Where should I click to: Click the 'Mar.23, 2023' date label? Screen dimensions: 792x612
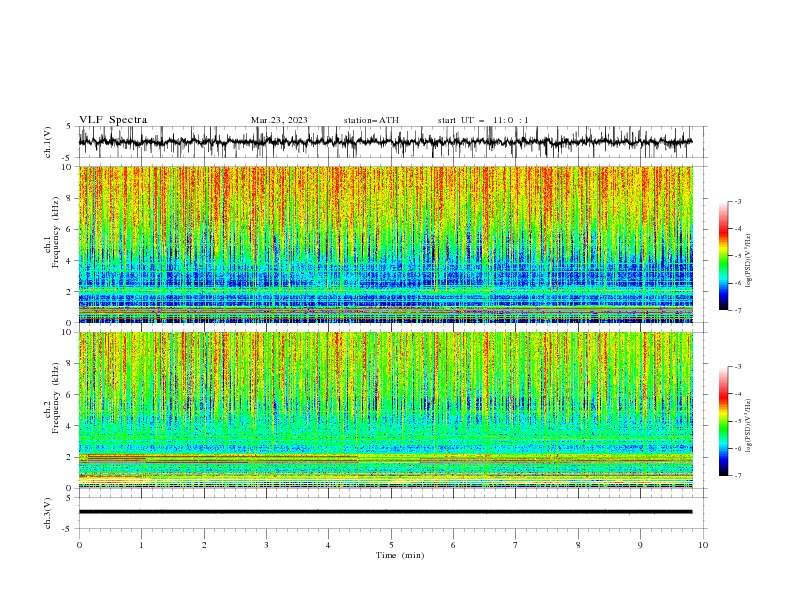279,120
